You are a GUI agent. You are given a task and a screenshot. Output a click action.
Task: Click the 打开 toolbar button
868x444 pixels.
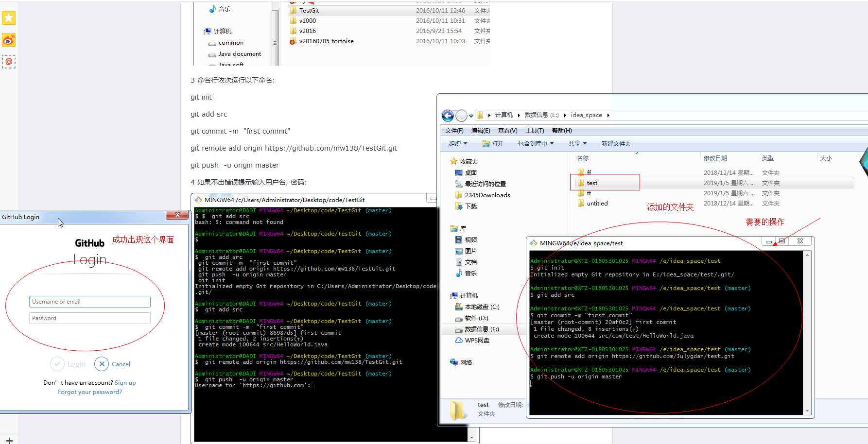coord(493,144)
